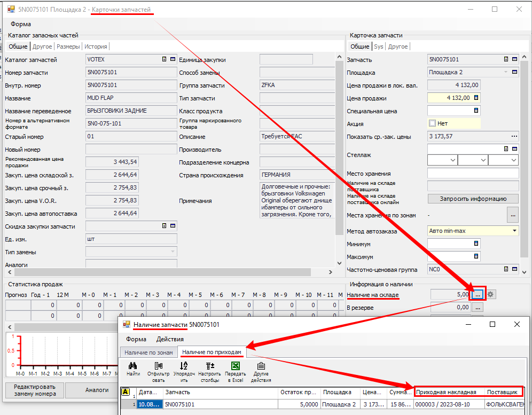
Task: Open calculator icon in Цена продажи field
Action: [x=476, y=98]
